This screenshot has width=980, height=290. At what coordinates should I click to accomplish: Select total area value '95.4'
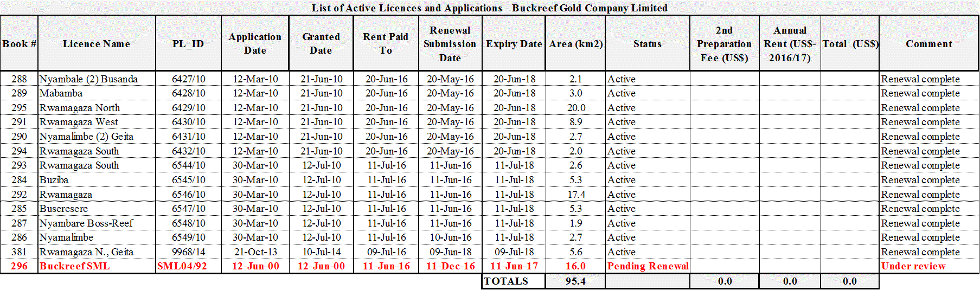[x=575, y=281]
